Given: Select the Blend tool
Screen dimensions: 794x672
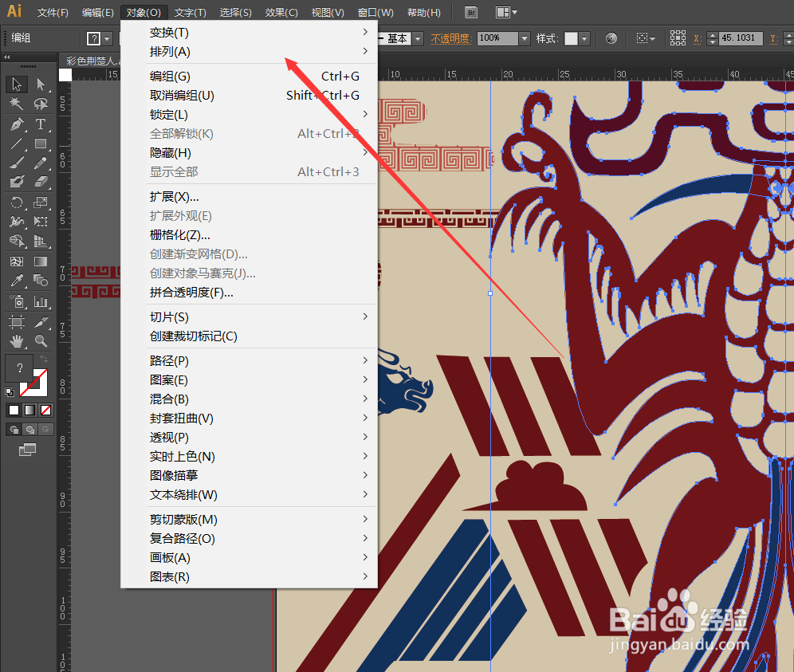Looking at the screenshot, I should coord(41,281).
